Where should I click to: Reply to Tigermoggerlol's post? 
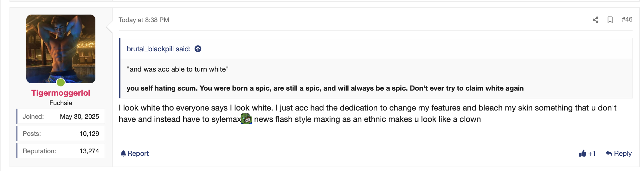[619, 154]
